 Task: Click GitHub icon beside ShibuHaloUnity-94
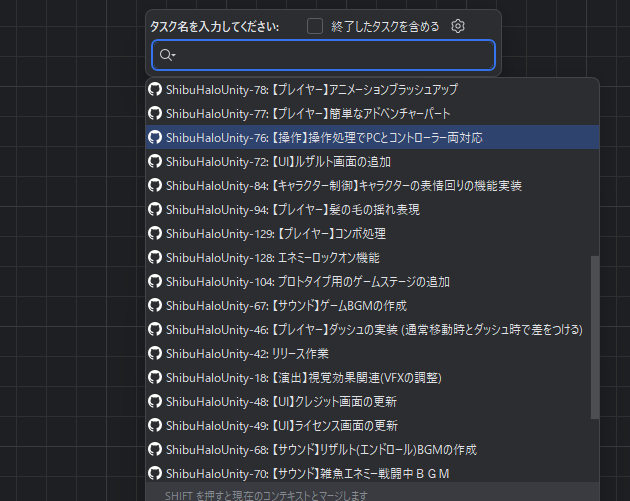pyautogui.click(x=155, y=209)
